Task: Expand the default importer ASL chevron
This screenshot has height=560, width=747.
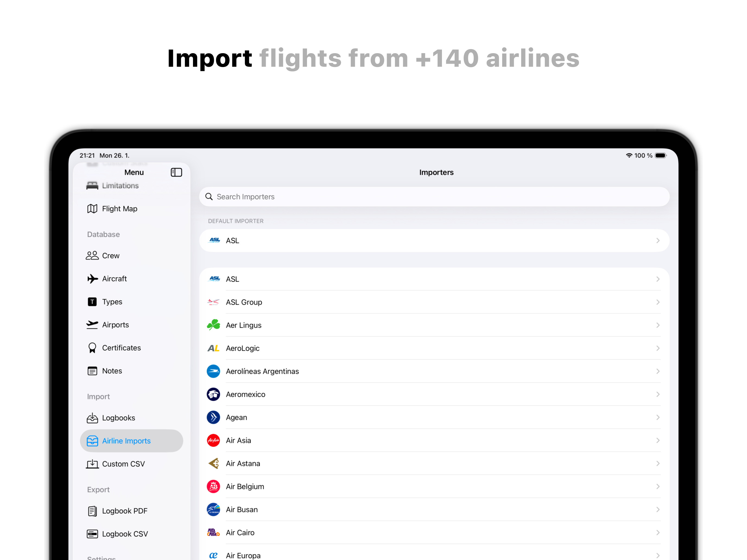Action: coord(657,241)
